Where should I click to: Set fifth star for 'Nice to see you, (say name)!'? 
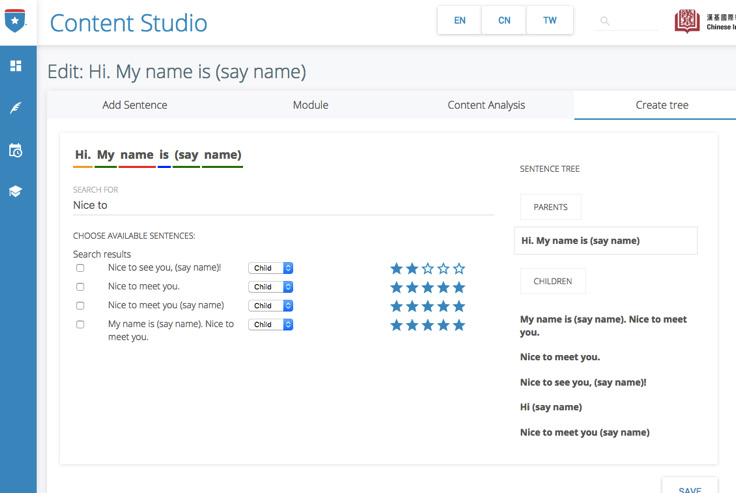[459, 269]
